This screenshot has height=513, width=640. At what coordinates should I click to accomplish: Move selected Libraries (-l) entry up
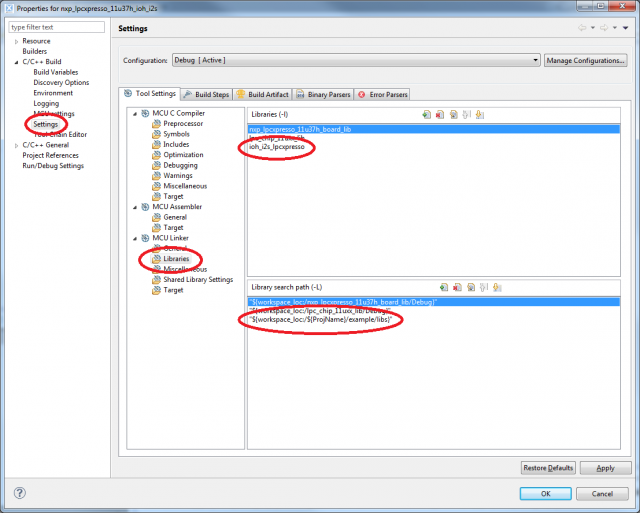point(467,115)
